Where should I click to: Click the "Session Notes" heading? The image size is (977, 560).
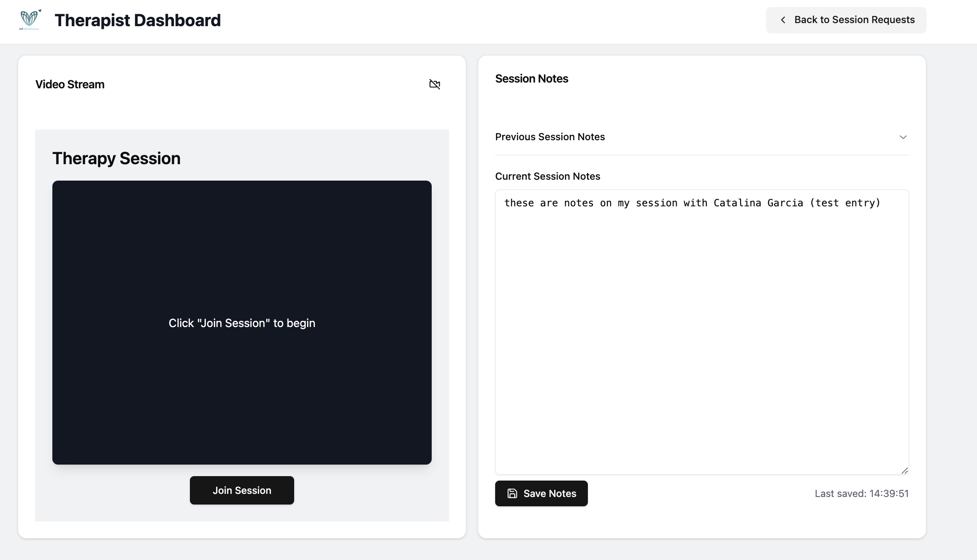tap(532, 79)
